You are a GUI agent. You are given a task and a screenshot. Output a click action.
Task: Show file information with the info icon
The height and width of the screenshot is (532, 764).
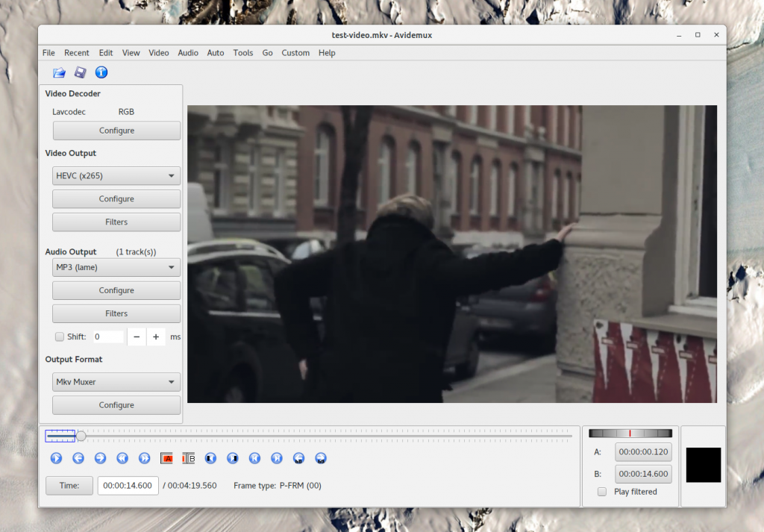pos(101,72)
